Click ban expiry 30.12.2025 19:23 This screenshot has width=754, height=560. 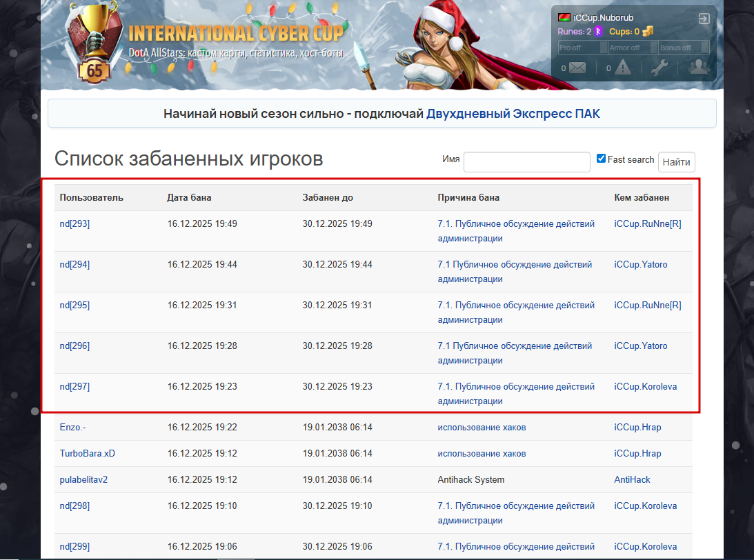pos(337,387)
